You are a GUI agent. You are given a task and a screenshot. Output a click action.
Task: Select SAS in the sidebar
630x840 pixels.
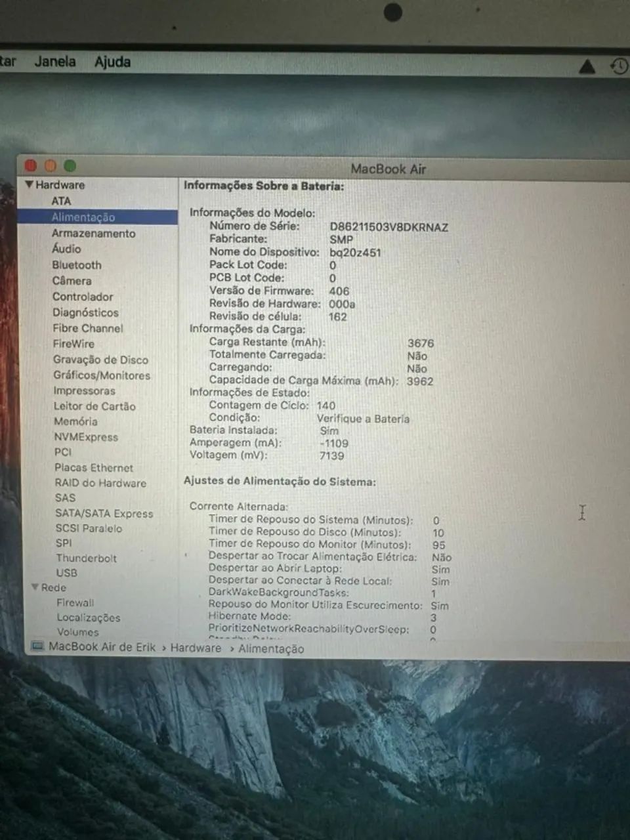tap(65, 498)
